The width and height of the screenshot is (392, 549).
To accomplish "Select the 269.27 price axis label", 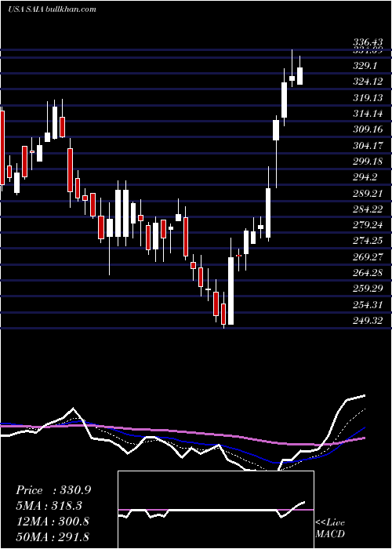I will point(368,257).
